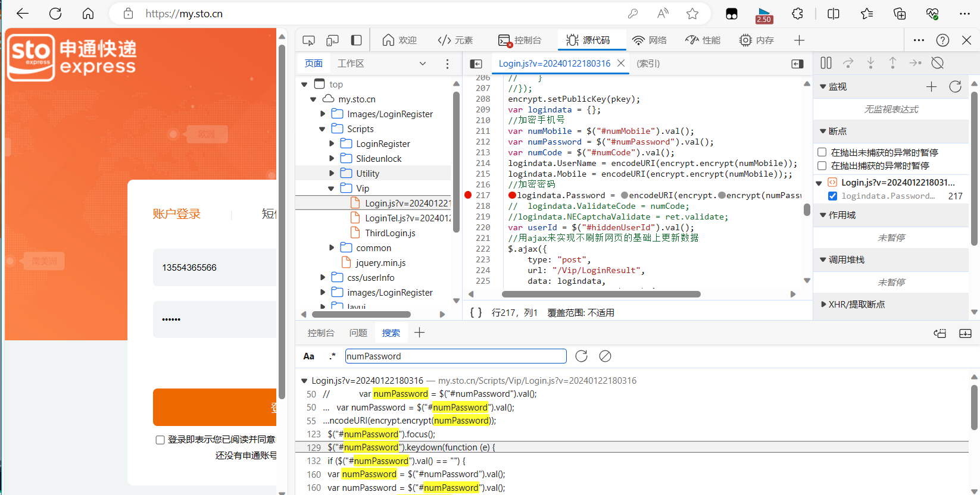Toggle navigator sidebar icon in Sources
This screenshot has height=495, width=980.
[x=476, y=64]
